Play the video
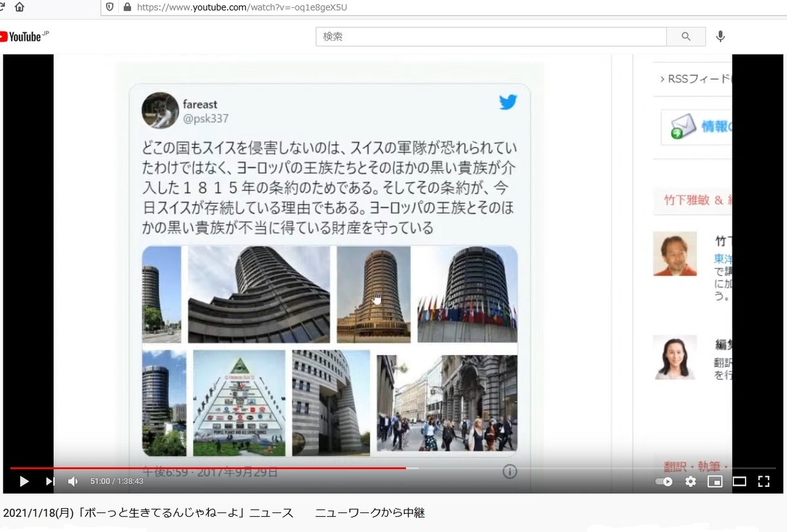This screenshot has width=787, height=532. coord(24,481)
